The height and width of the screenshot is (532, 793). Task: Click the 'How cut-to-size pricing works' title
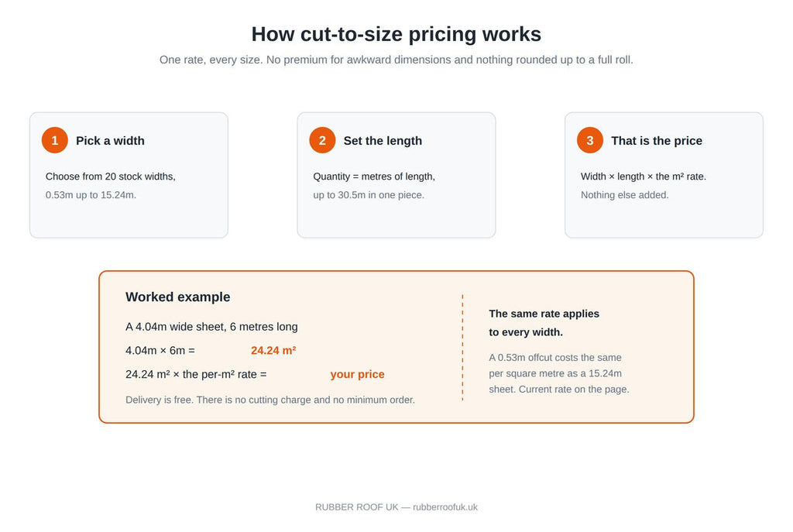[396, 34]
